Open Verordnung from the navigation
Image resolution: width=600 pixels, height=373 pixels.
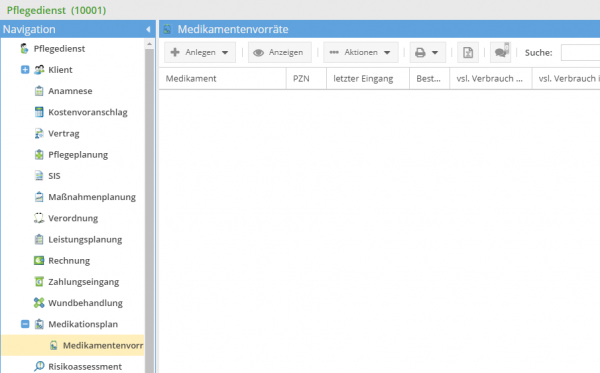point(73,218)
